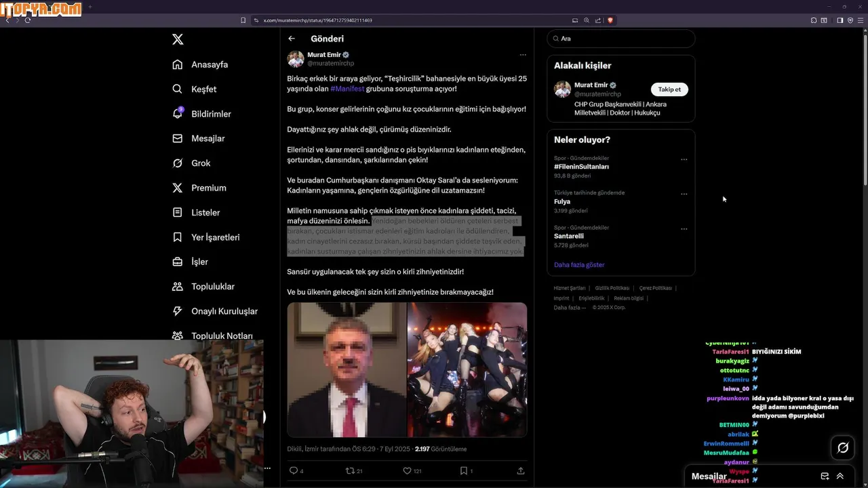
Task: Open Onaylı Kuruluşlar in the sidebar
Action: (215, 311)
